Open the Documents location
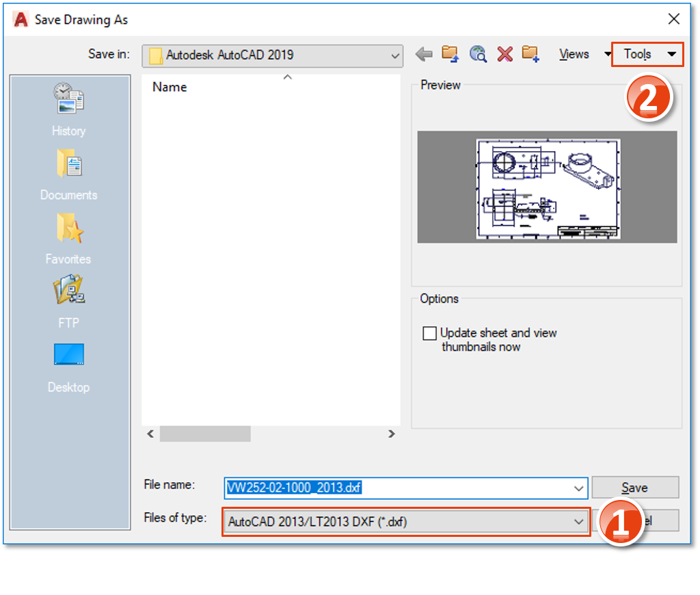Image resolution: width=700 pixels, height=595 pixels. (x=69, y=174)
